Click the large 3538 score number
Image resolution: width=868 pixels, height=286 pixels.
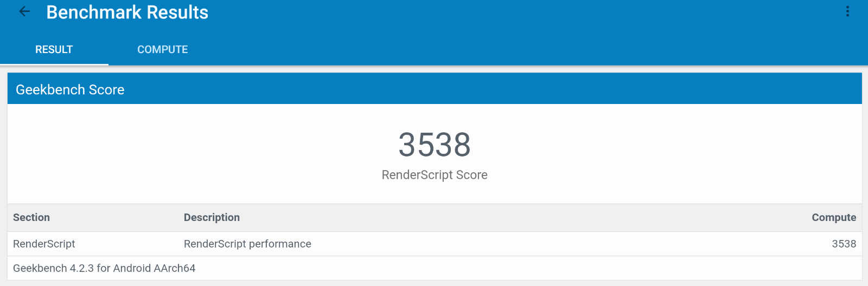point(435,145)
